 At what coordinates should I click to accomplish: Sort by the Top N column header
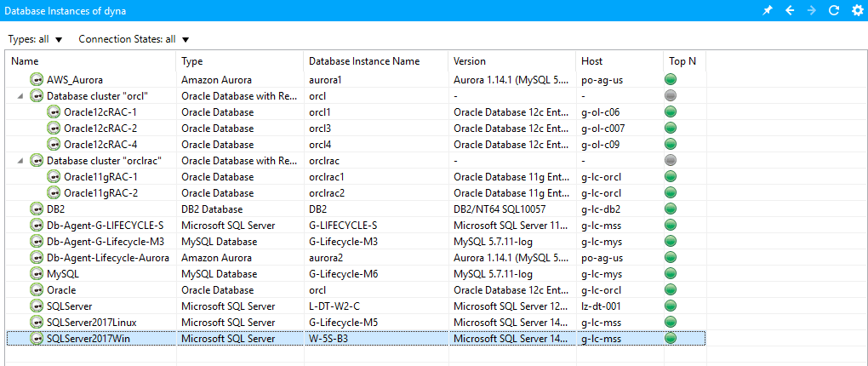684,61
